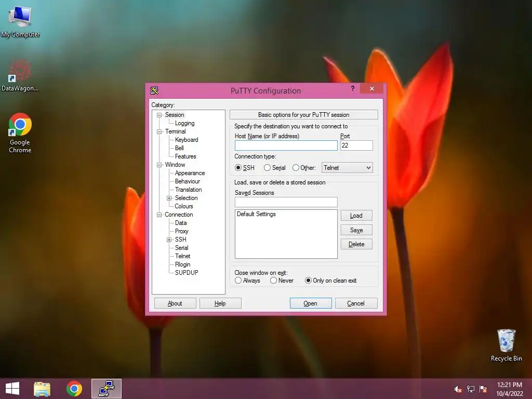This screenshot has height=399, width=532.
Task: Show the taskbar clock and date
Action: pyautogui.click(x=510, y=389)
